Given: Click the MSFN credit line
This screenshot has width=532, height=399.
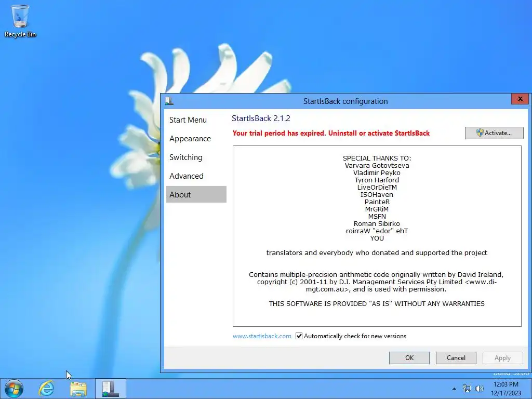Looking at the screenshot, I should tap(377, 217).
